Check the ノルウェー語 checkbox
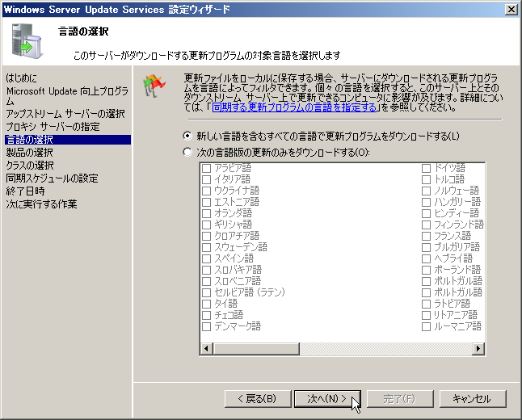The height and width of the screenshot is (420, 522). pos(426,191)
